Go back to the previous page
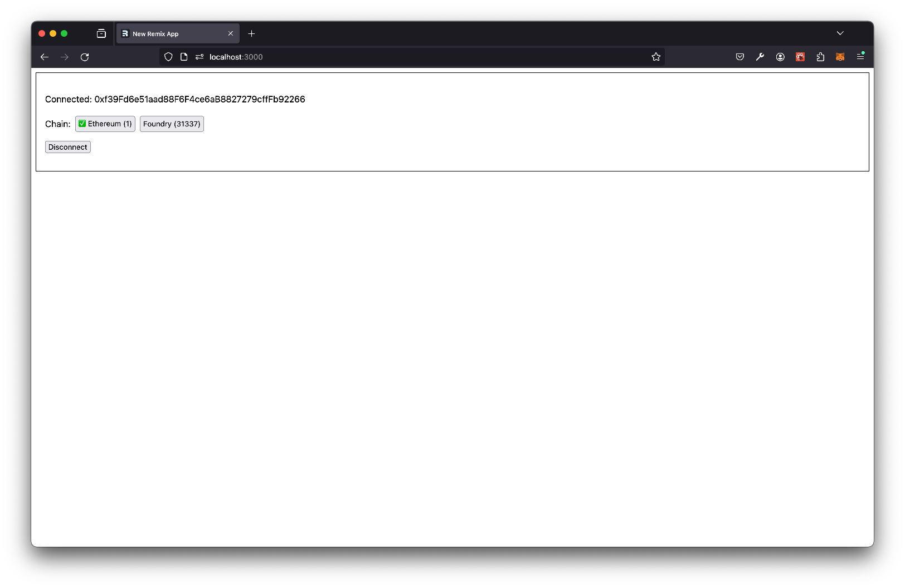The height and width of the screenshot is (588, 905). 45,57
